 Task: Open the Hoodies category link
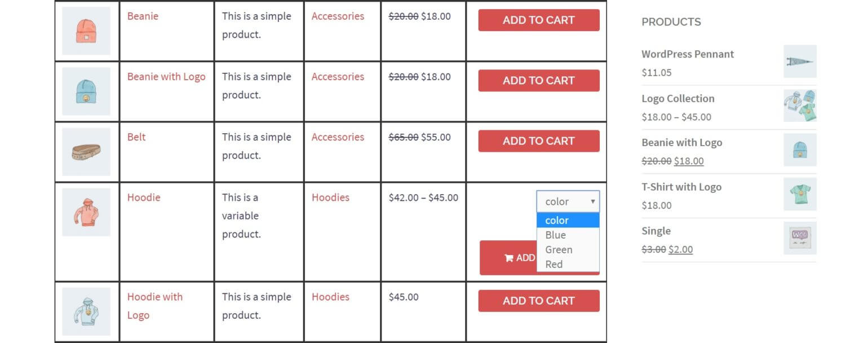(330, 197)
